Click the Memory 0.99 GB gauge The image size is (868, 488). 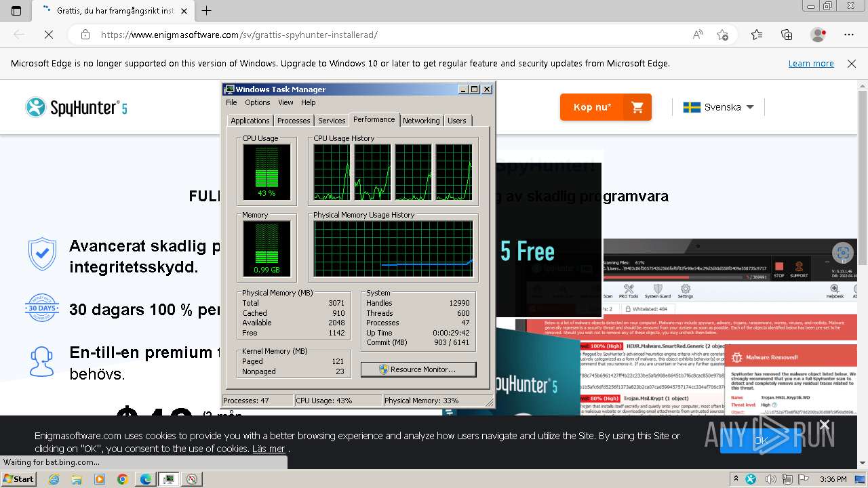pyautogui.click(x=267, y=249)
